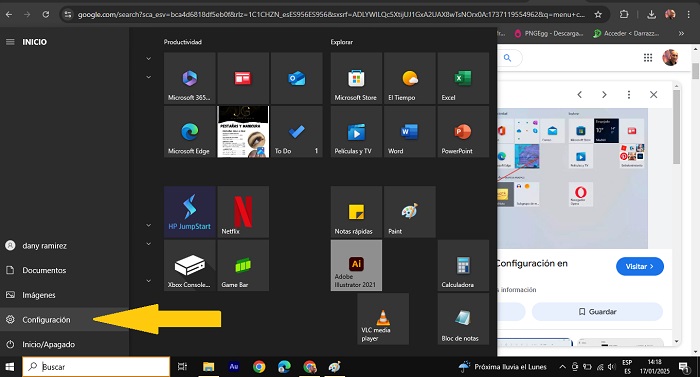This screenshot has height=377, width=700.
Task: Launch the Microsoft Store tile
Action: click(x=356, y=78)
